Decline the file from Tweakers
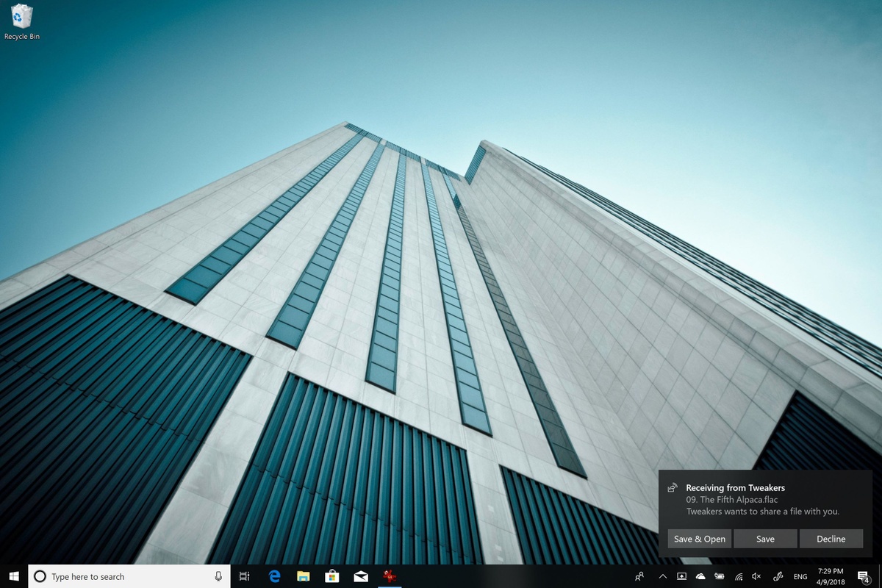882x588 pixels. (831, 539)
